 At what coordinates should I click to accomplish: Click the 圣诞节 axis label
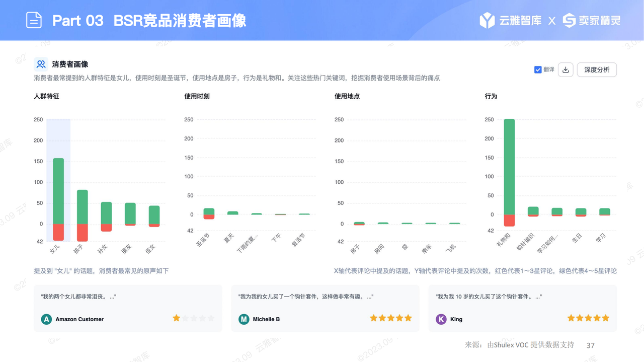pos(203,240)
